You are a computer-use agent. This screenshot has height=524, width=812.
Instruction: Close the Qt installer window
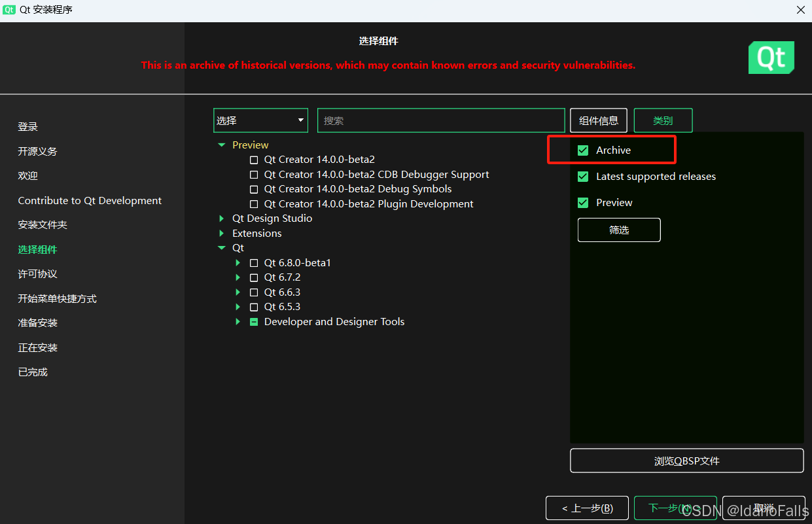[x=800, y=10]
